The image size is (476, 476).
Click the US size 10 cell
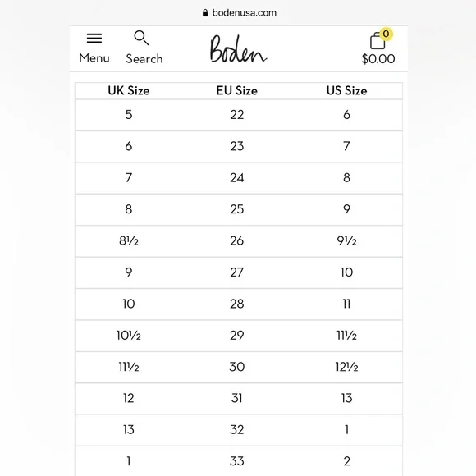click(x=346, y=272)
